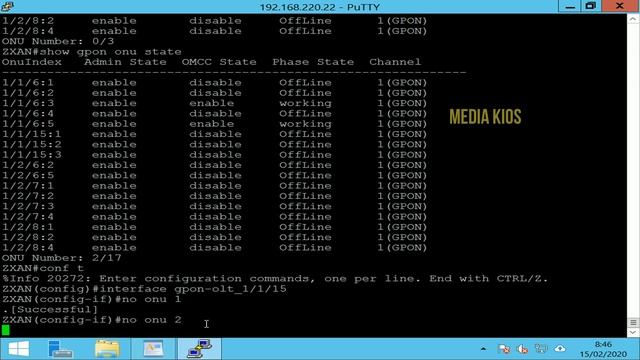Screen dimensions: 640x360
Task: Close the PuTTY window
Action: [620, 6]
